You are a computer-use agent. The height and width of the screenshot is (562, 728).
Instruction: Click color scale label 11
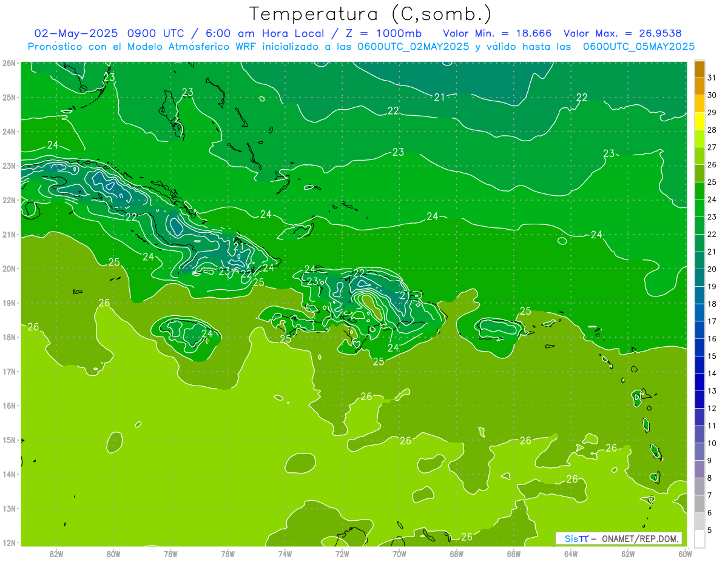click(x=712, y=426)
